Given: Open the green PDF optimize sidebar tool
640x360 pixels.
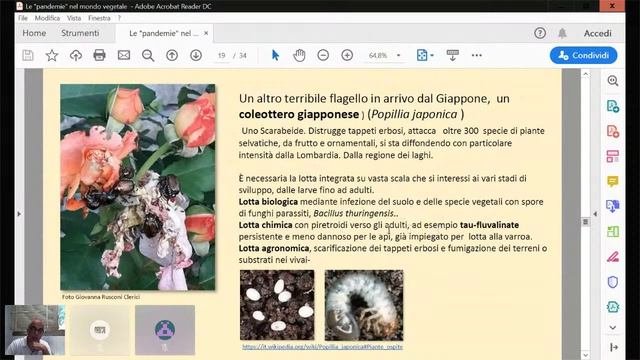Looking at the screenshot, I should (613, 307).
